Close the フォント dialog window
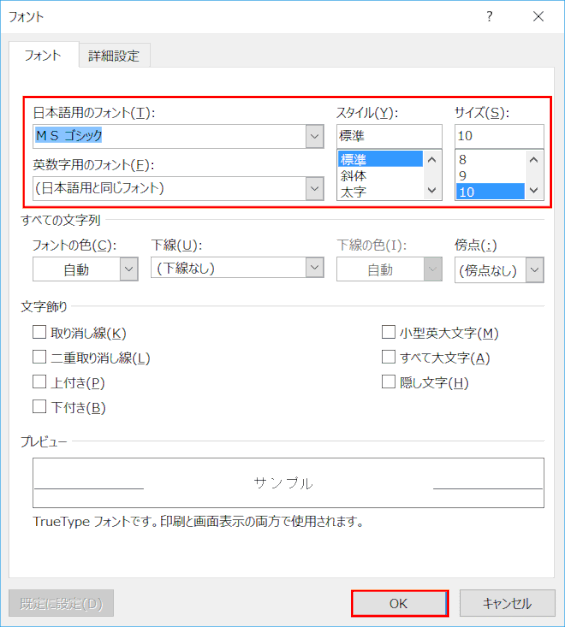Viewport: 565px width, 627px height. click(538, 16)
